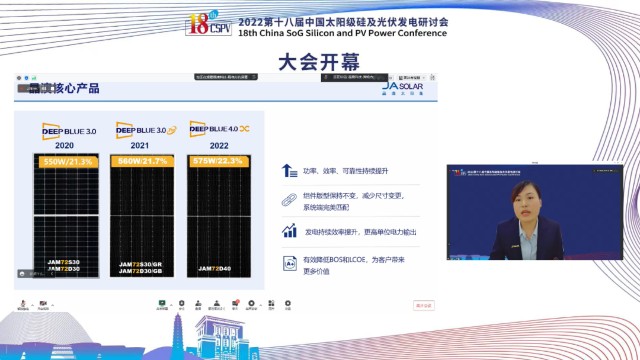The width and height of the screenshot is (640, 360).
Task: Open the settings gear in meeting toolbar
Action: [288, 304]
